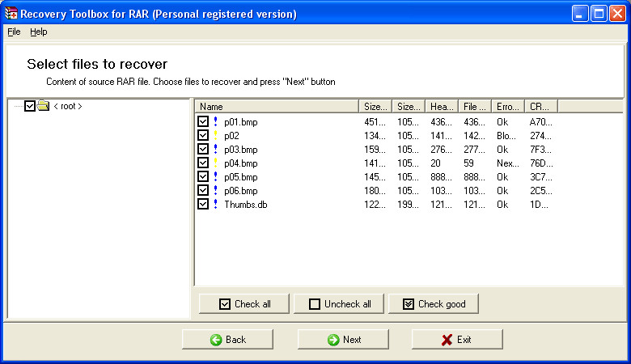Maximize the Recovery Toolbox window
The height and width of the screenshot is (364, 631).
point(599,14)
